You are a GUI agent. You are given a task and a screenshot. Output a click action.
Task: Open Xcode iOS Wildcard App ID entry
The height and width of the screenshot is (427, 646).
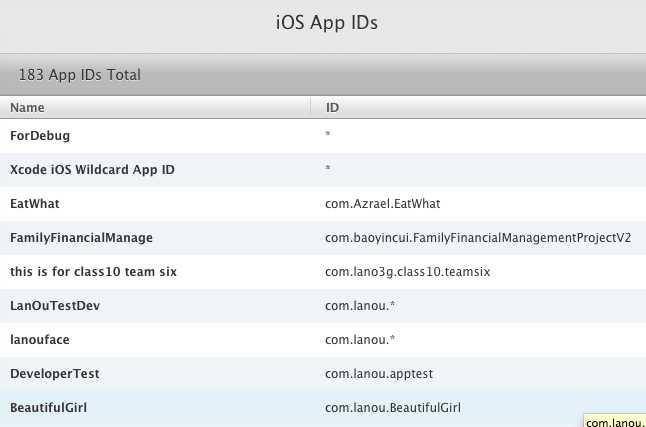(x=92, y=169)
